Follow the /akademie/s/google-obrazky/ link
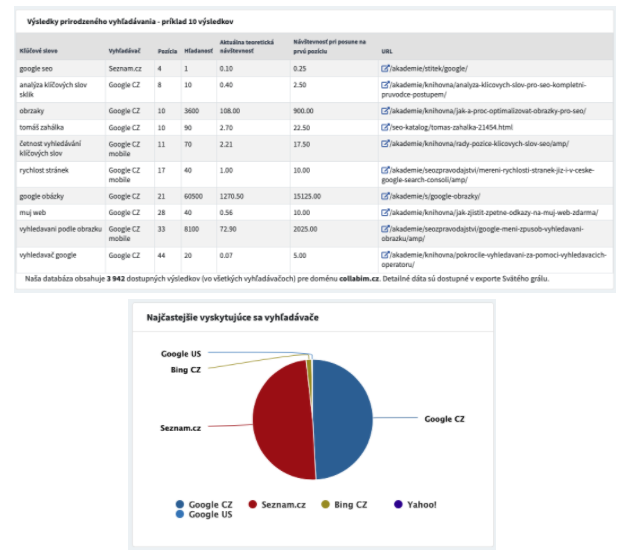 tap(435, 196)
